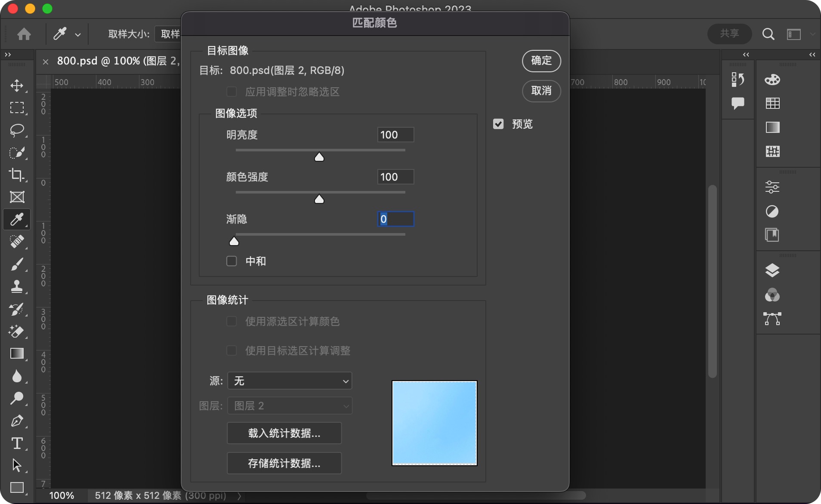Select the Horizontal Type tool
The width and height of the screenshot is (821, 504).
point(17,443)
